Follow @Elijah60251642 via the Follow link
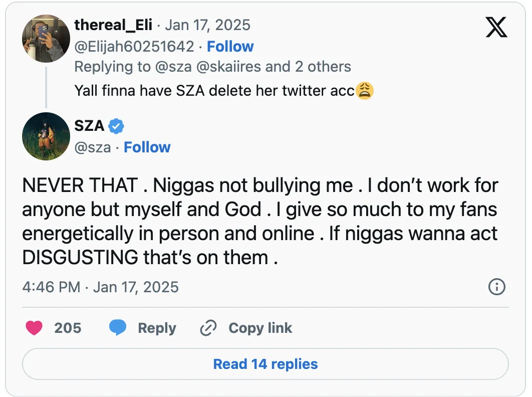 click(230, 46)
